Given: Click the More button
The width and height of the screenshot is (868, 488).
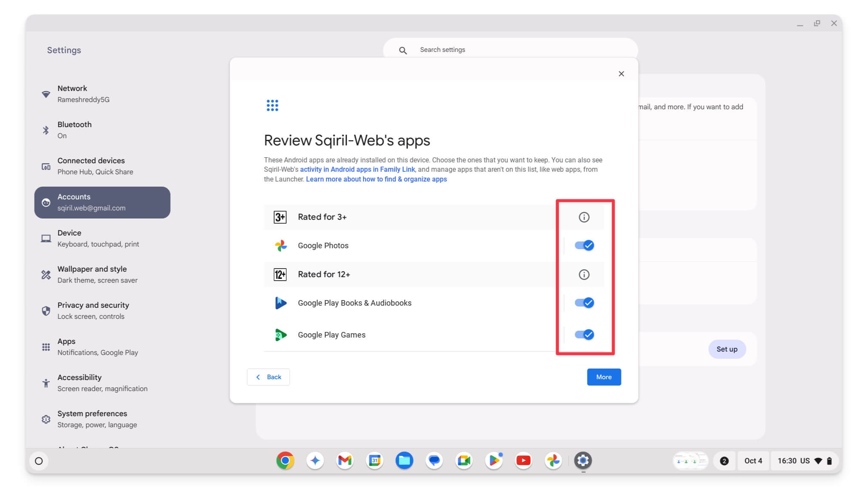Looking at the screenshot, I should [604, 377].
